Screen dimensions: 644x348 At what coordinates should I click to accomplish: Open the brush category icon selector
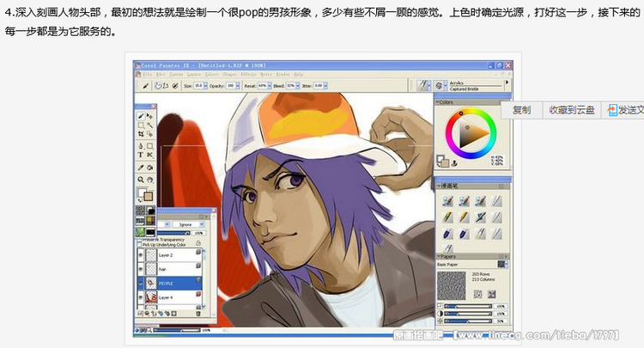(x=422, y=85)
